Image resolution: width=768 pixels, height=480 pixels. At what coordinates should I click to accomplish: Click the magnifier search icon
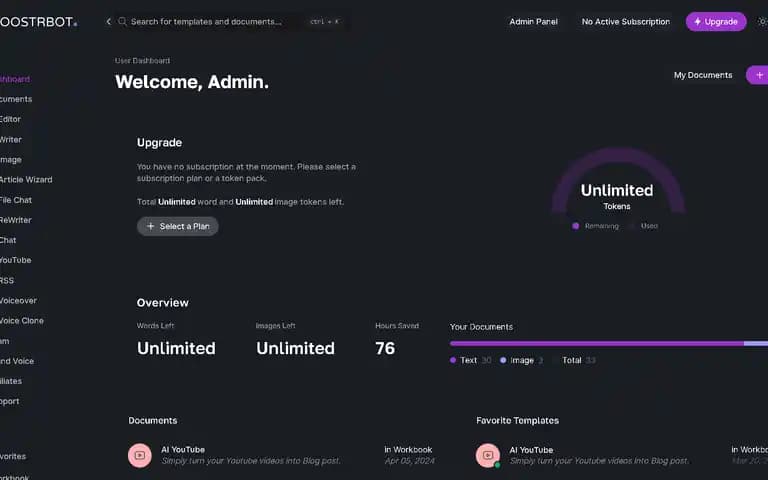pyautogui.click(x=122, y=22)
